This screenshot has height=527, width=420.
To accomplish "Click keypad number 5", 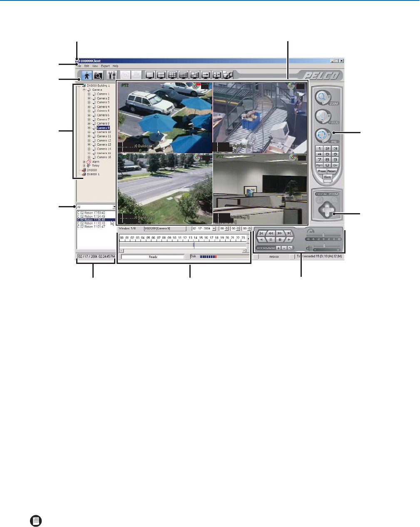I will [327, 154].
